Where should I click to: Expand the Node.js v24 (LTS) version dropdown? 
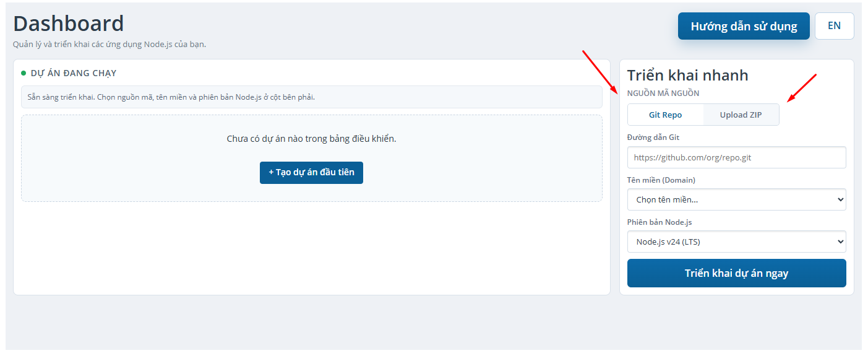(736, 242)
